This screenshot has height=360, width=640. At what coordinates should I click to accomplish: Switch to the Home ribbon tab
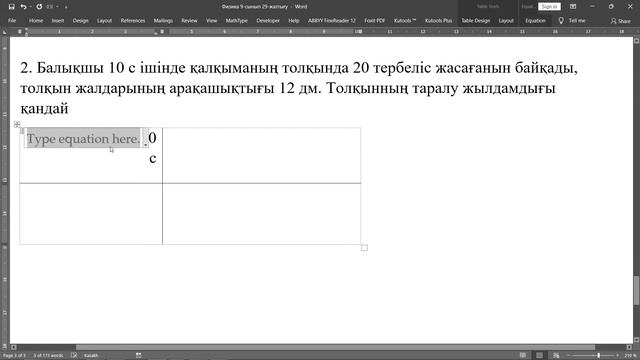pyautogui.click(x=36, y=20)
